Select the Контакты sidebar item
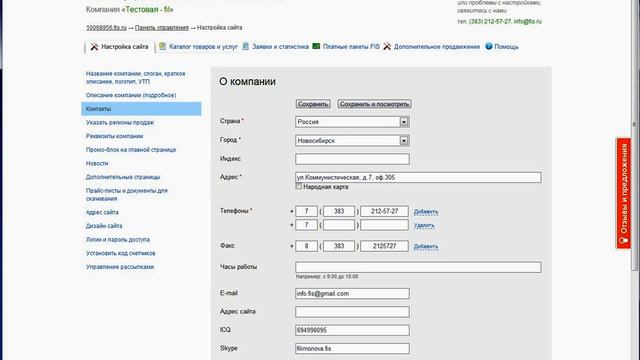The width and height of the screenshot is (640, 360). pos(141,109)
